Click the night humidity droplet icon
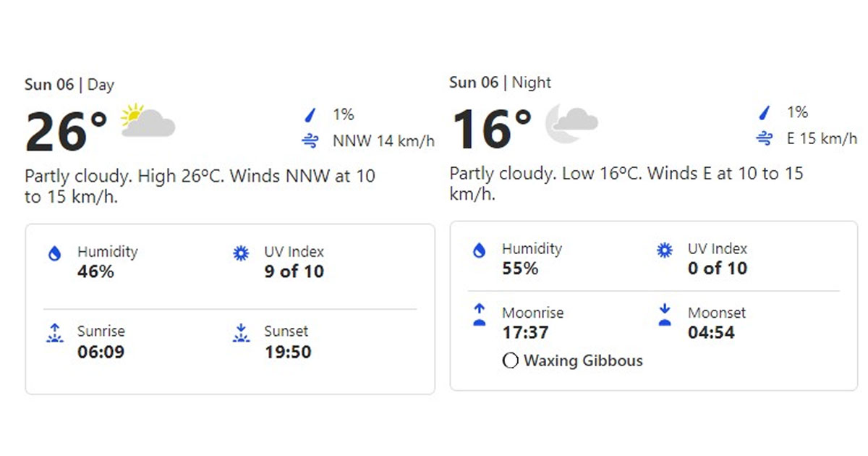 pos(479,250)
